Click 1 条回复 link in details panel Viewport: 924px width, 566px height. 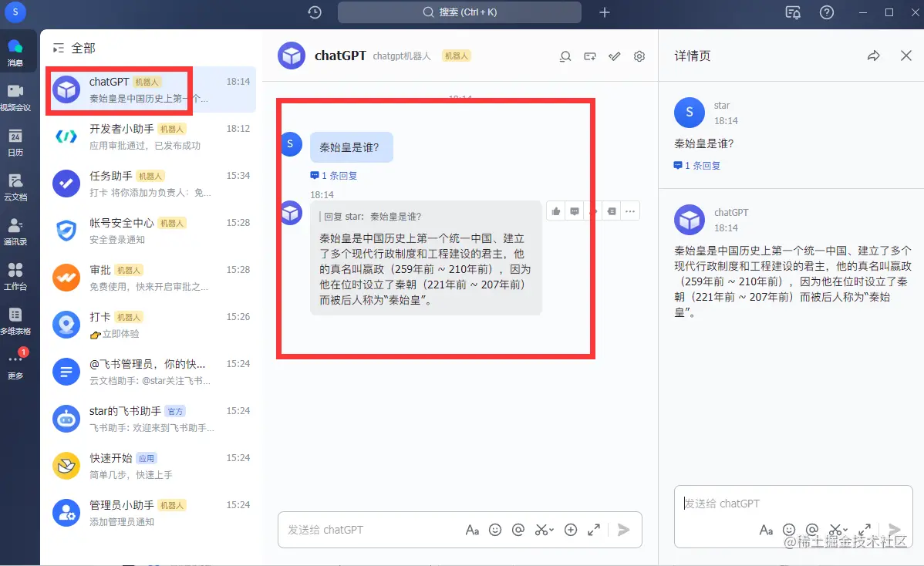[697, 166]
